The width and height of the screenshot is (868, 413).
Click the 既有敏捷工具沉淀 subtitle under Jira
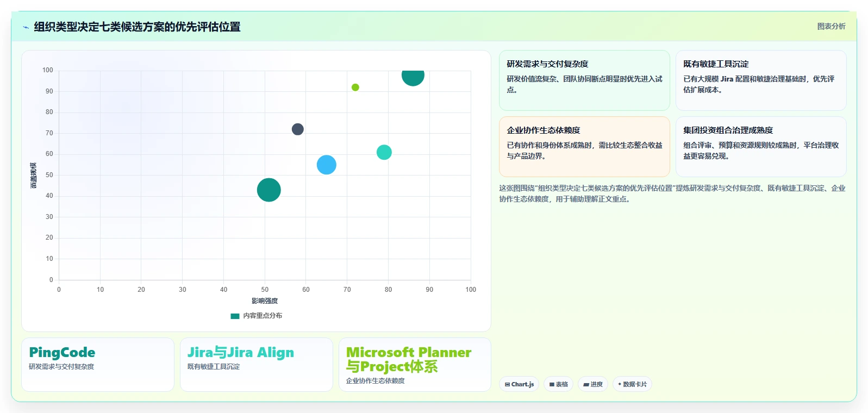[214, 367]
